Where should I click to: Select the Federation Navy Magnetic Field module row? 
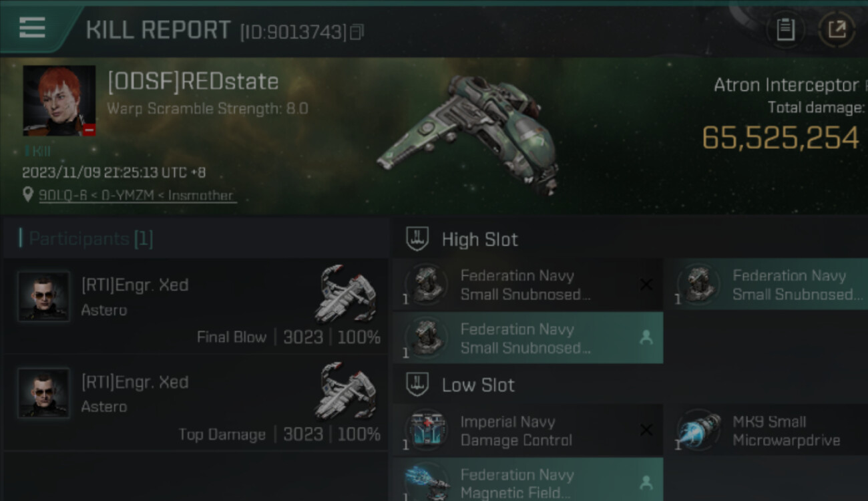pos(527,481)
